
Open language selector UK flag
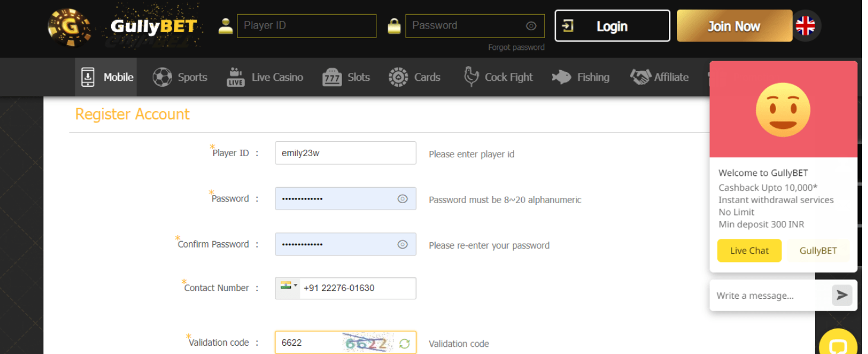[806, 26]
